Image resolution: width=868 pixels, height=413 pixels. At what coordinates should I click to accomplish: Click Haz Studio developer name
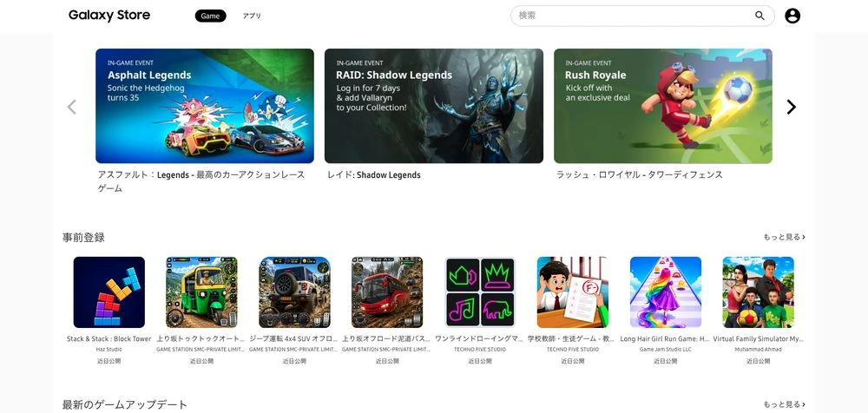click(109, 350)
